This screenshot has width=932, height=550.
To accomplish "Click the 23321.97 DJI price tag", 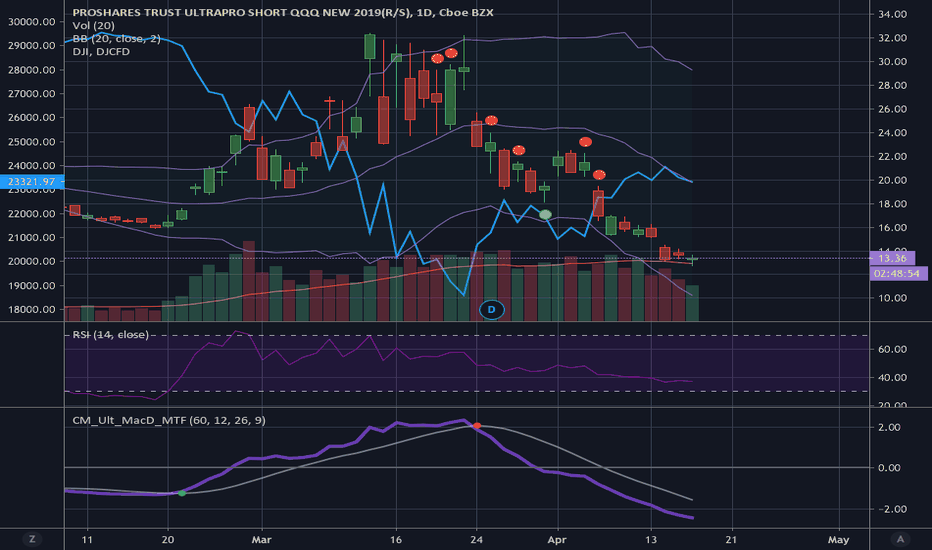I will [x=32, y=182].
